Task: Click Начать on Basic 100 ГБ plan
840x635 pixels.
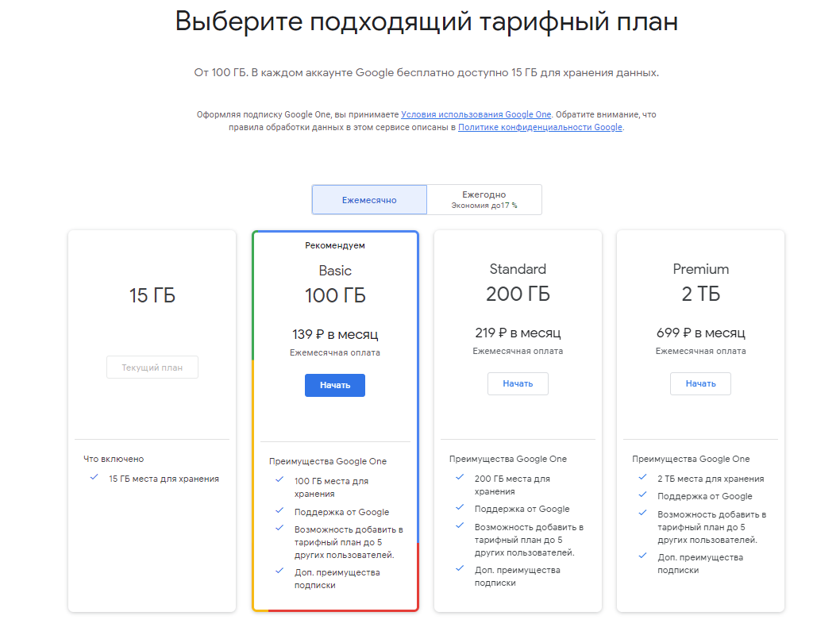Action: click(x=335, y=385)
